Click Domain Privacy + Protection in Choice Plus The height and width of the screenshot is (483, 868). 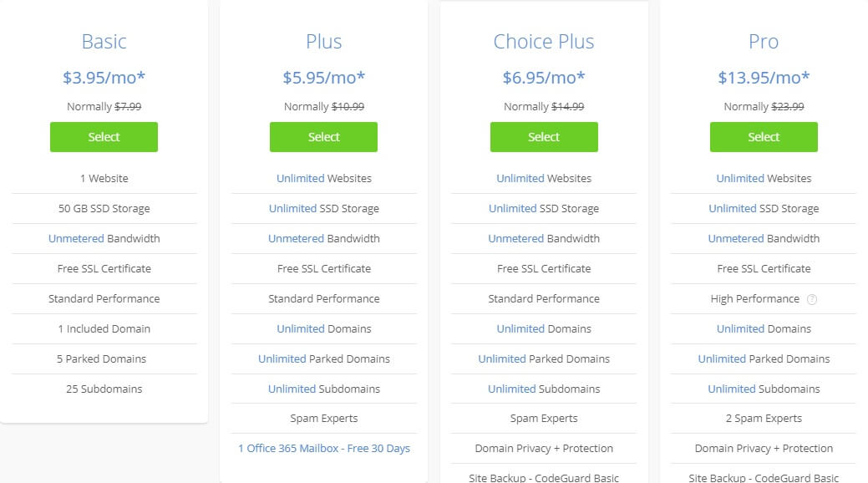point(544,448)
